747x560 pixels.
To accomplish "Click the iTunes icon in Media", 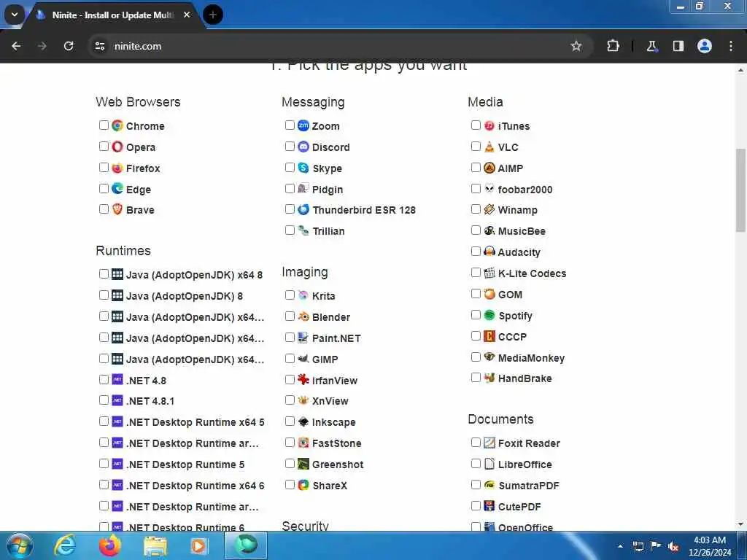I will (x=489, y=125).
